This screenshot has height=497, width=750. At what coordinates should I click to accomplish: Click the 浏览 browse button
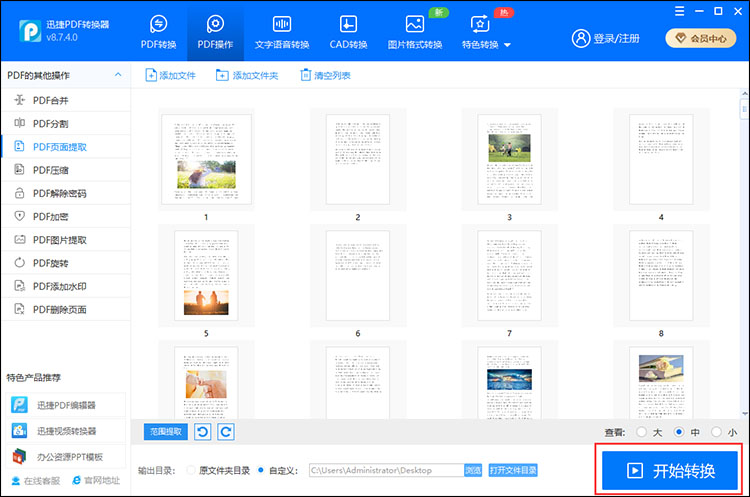tap(473, 470)
